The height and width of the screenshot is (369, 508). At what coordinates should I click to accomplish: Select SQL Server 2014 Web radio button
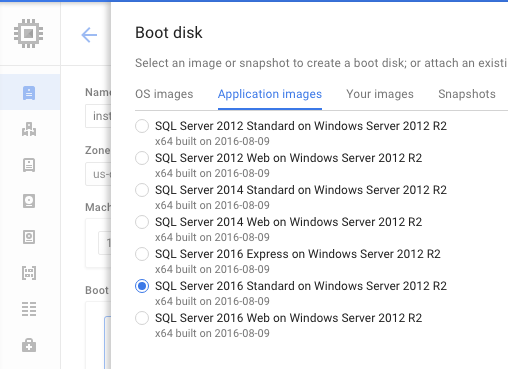(142, 222)
